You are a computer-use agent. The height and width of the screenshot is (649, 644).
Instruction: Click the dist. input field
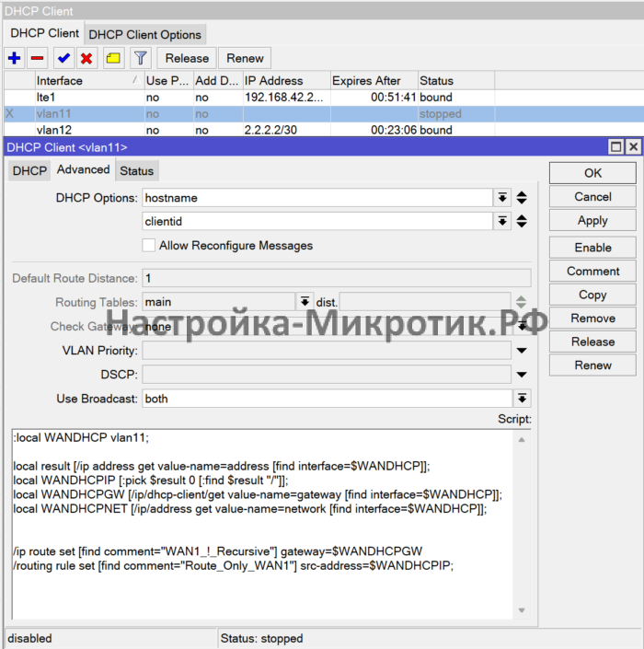pos(425,302)
